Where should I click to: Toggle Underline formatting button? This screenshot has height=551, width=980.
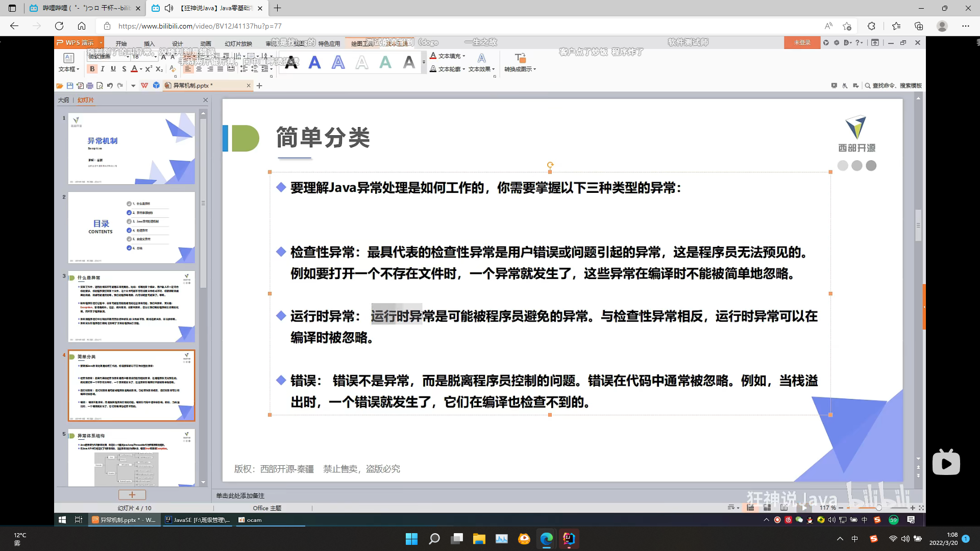113,69
